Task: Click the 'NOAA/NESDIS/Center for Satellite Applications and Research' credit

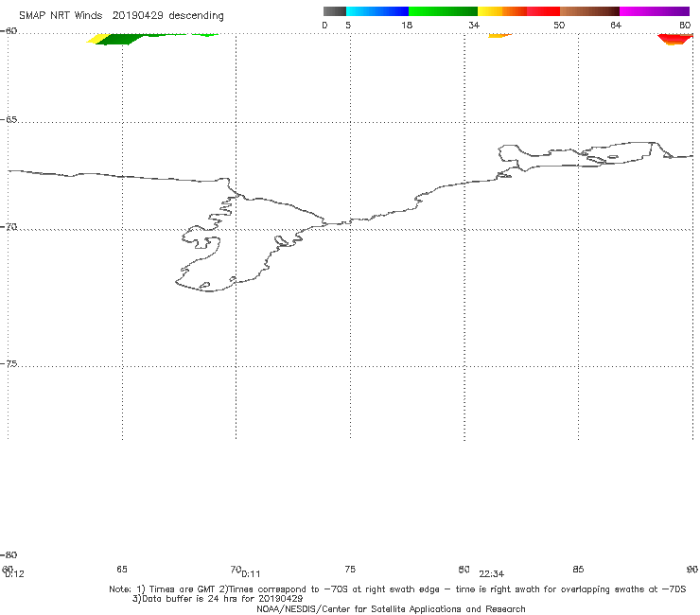Action: [391, 609]
